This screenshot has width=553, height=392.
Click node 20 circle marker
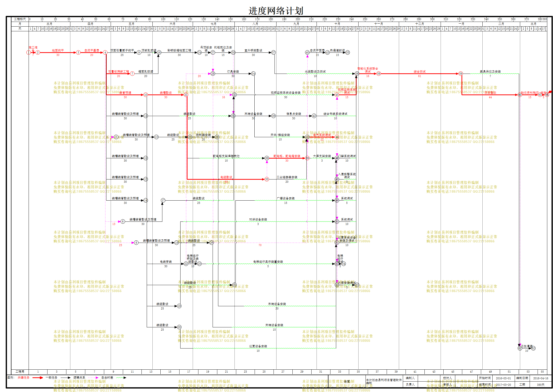179,327
